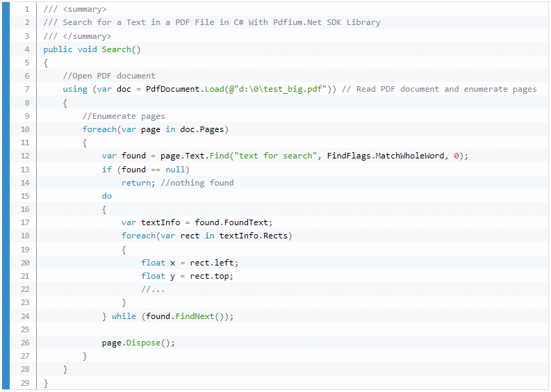This screenshot has width=551, height=392.
Task: Click the 'Read PDF document and enumerate pages' comment
Action: [x=439, y=89]
